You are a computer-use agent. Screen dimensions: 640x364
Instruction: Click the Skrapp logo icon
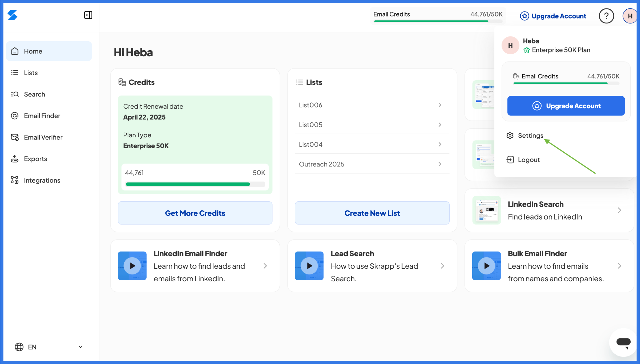(x=12, y=15)
